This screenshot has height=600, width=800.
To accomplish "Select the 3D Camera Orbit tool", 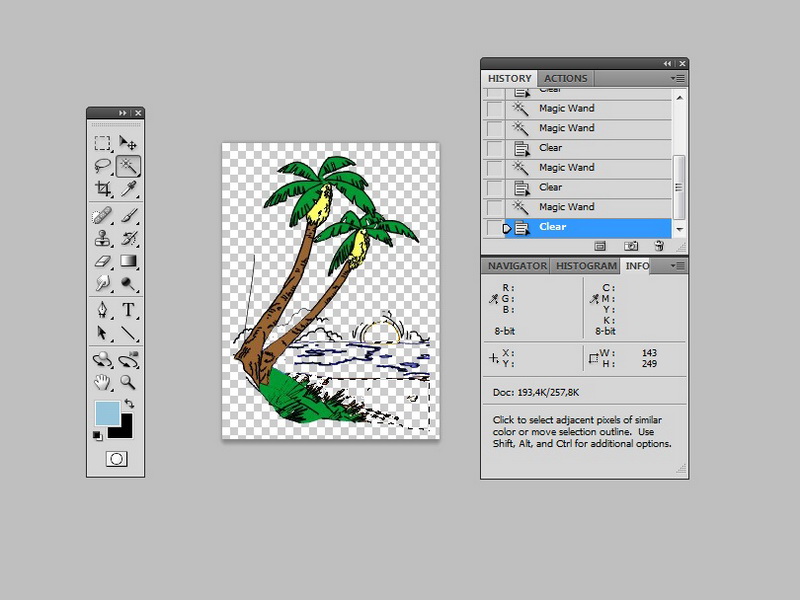I will coord(128,359).
